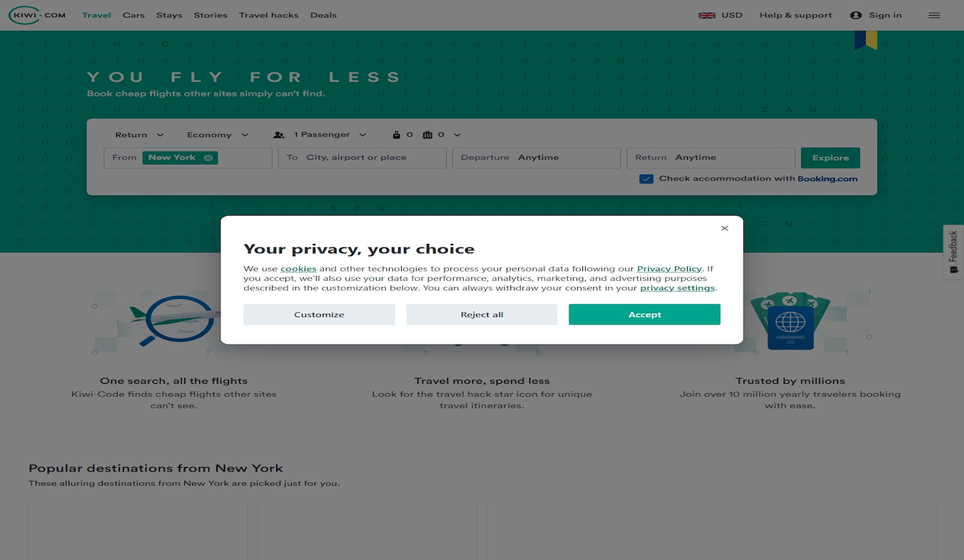The width and height of the screenshot is (964, 560).
Task: Click the passengers icon
Action: pos(279,135)
